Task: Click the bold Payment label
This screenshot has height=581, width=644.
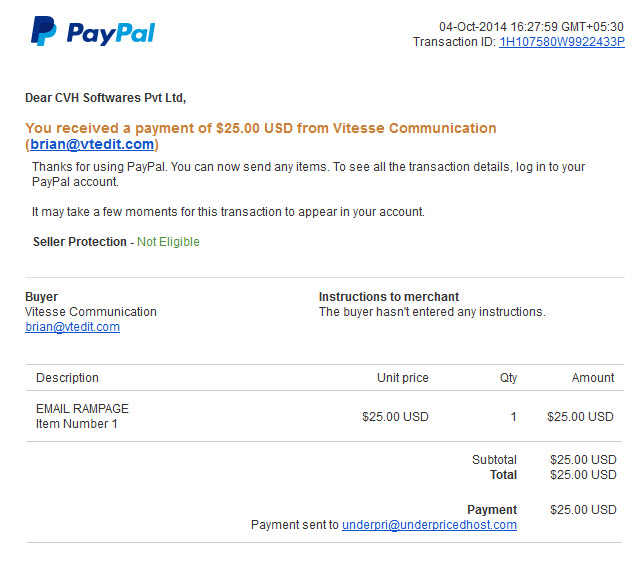Action: [x=492, y=510]
